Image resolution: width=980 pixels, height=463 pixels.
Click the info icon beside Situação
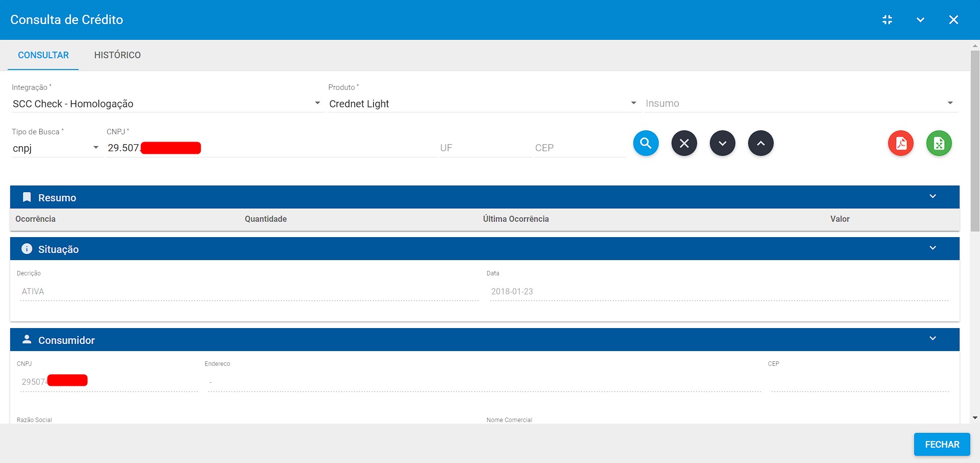point(26,249)
